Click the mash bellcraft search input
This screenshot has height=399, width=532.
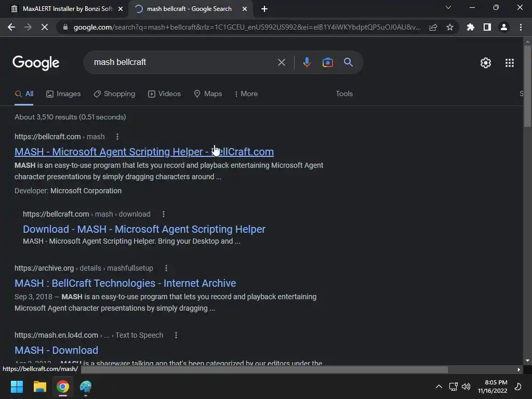pos(183,62)
